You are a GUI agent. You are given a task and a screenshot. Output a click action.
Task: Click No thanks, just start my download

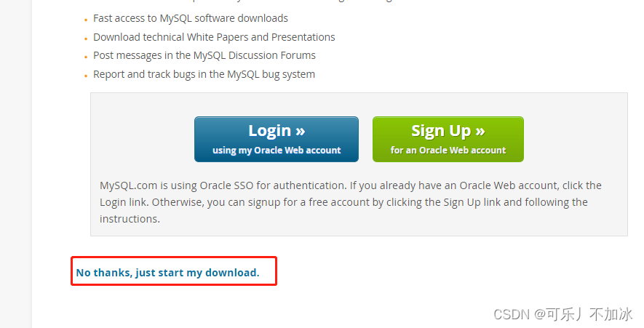tap(167, 273)
